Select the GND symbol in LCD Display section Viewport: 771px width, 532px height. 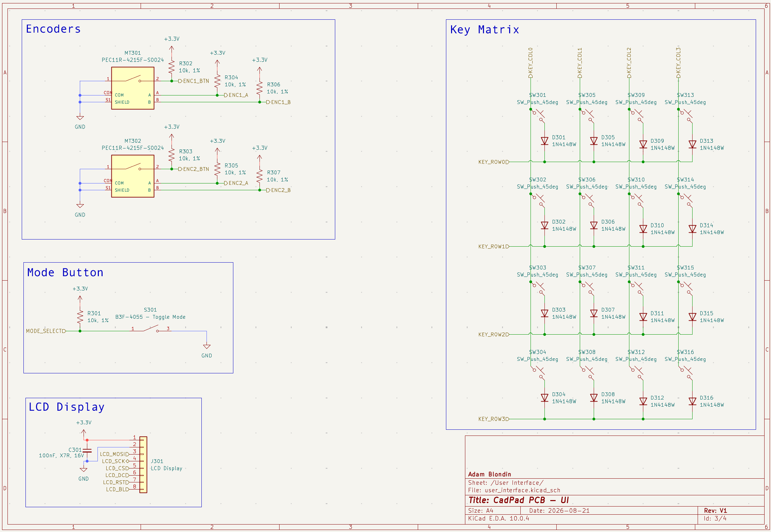(84, 469)
